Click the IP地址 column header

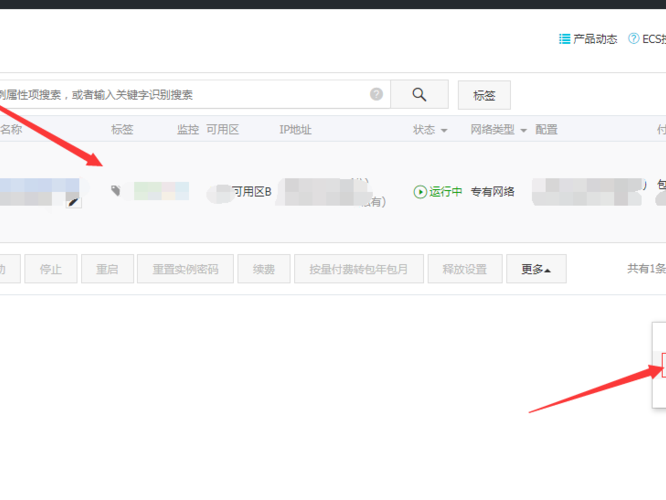coord(295,130)
